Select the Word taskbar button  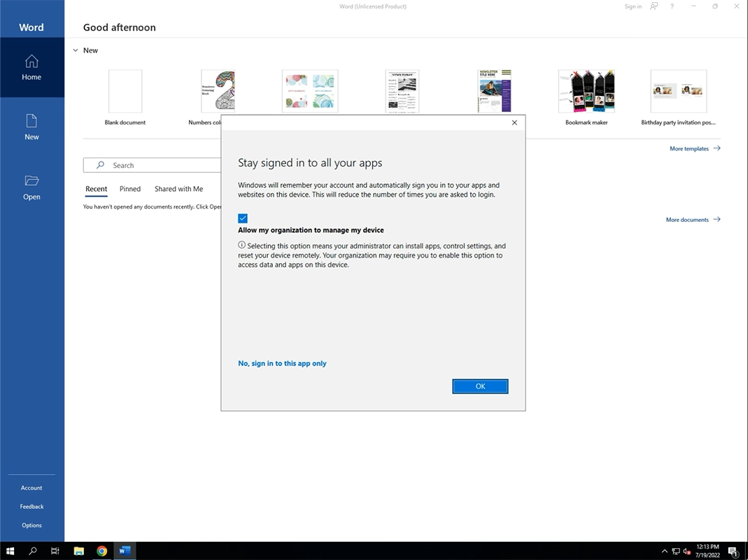pyautogui.click(x=125, y=551)
